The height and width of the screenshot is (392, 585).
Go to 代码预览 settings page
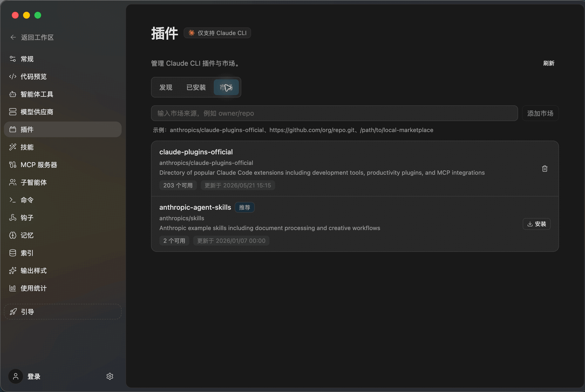click(x=63, y=76)
